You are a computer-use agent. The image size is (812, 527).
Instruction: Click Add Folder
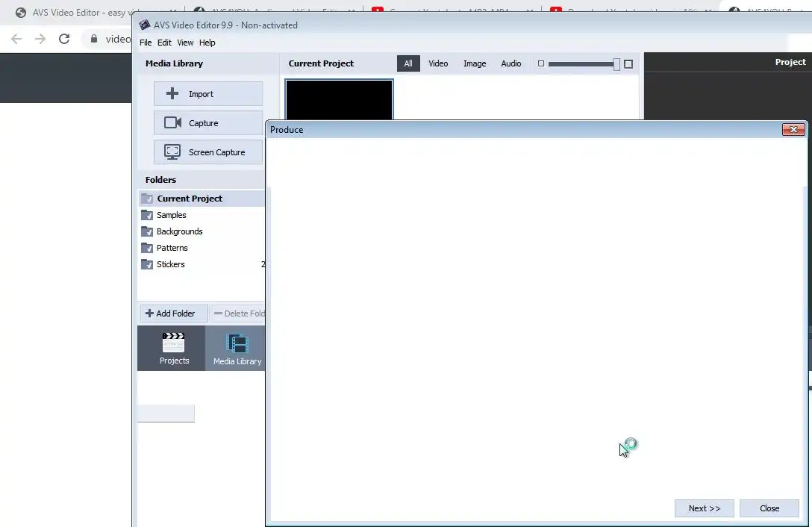173,314
